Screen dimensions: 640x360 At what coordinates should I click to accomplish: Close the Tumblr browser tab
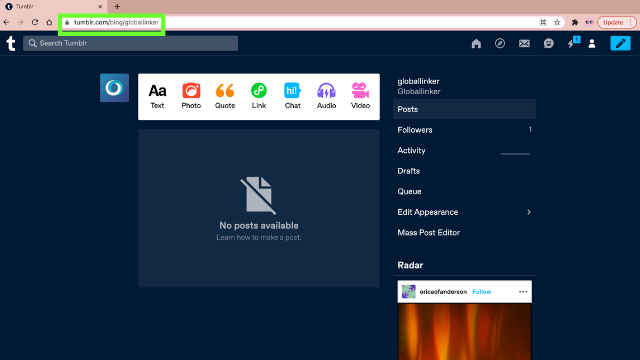100,7
